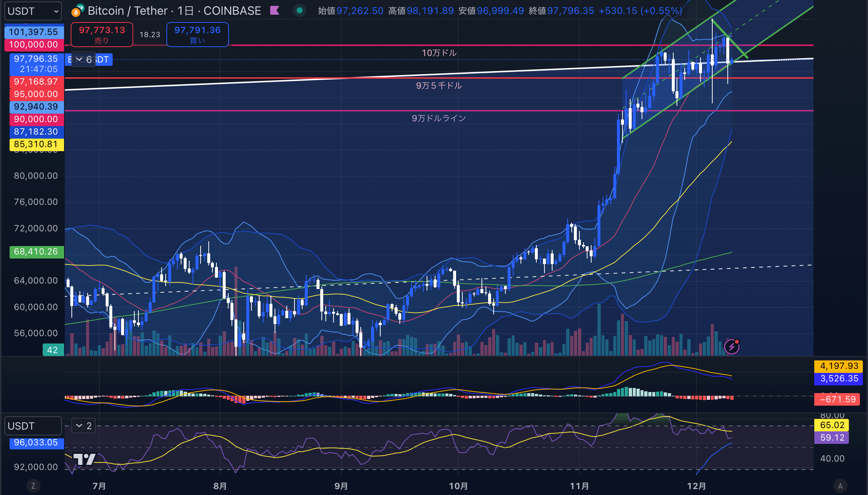
Task: Click the signal value 3,526.35
Action: pos(839,378)
